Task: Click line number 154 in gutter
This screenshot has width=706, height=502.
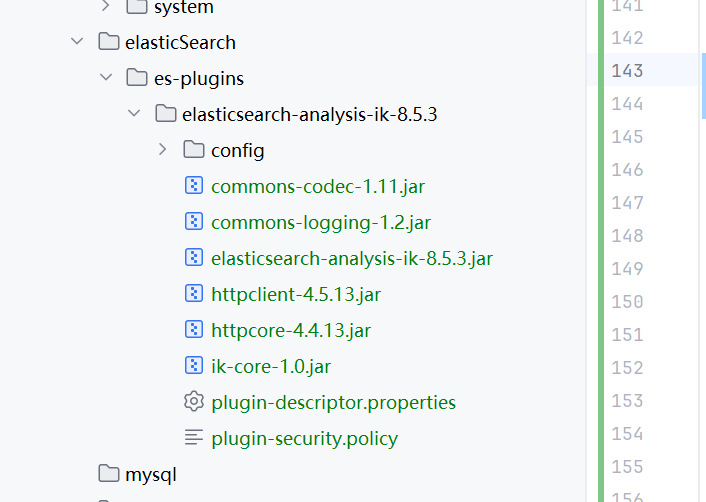Action: (627, 434)
